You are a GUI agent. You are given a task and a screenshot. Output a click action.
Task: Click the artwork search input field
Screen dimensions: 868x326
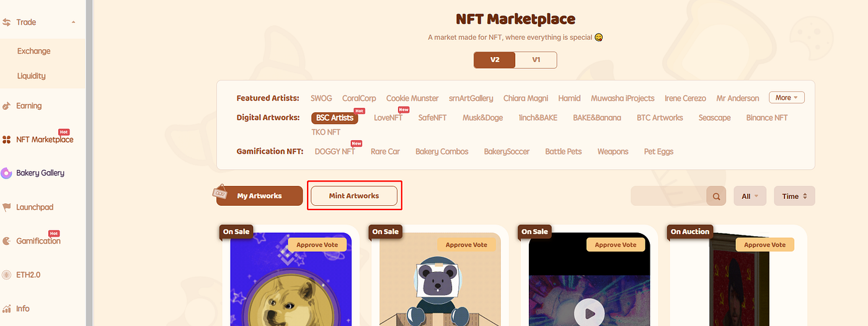(668, 196)
